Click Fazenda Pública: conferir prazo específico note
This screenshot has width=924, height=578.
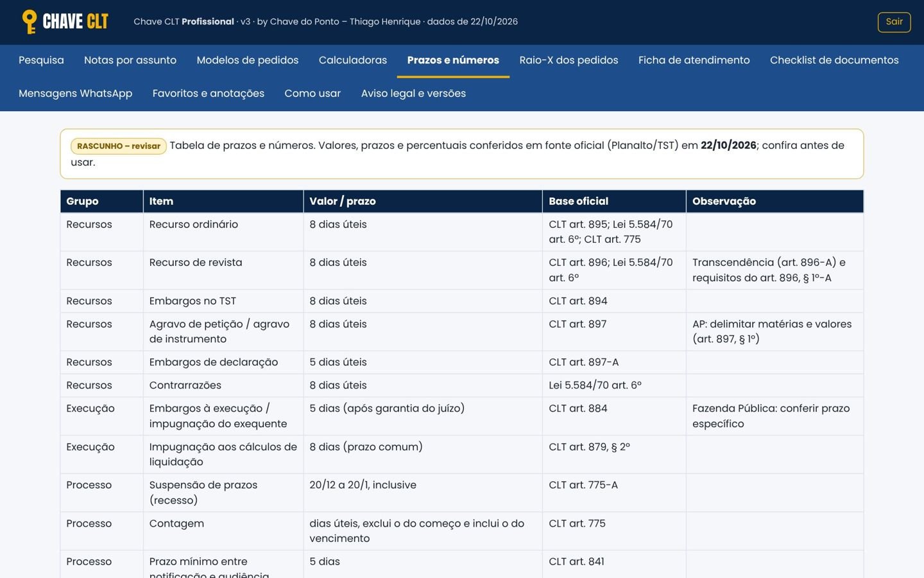pos(774,416)
